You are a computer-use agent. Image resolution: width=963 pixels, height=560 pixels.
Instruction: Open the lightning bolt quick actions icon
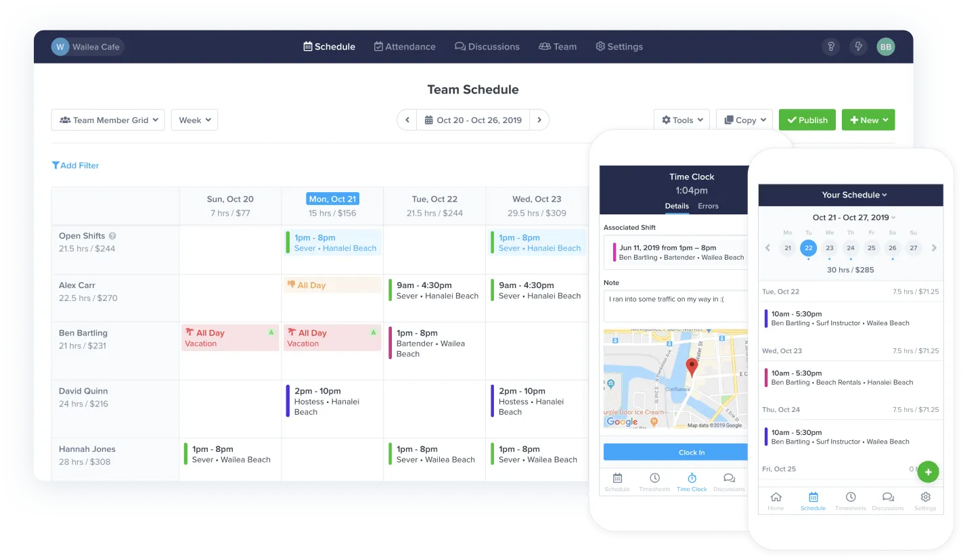click(858, 47)
